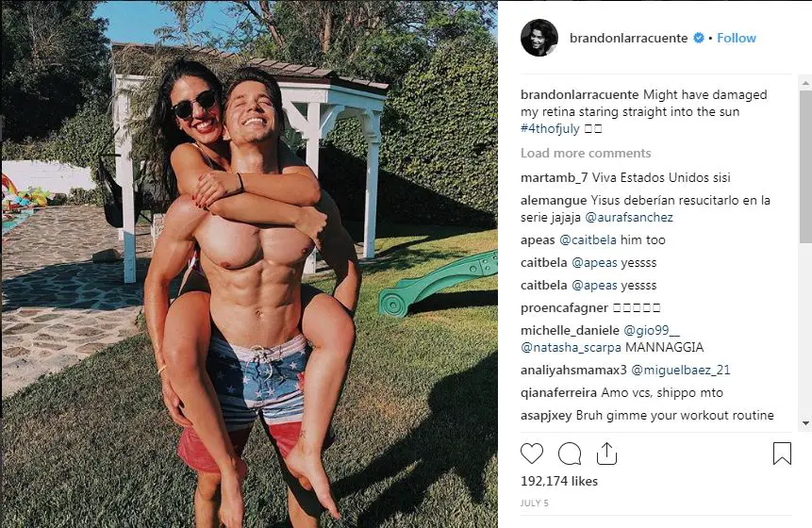
Task: Click the main post photo
Action: click(249, 264)
